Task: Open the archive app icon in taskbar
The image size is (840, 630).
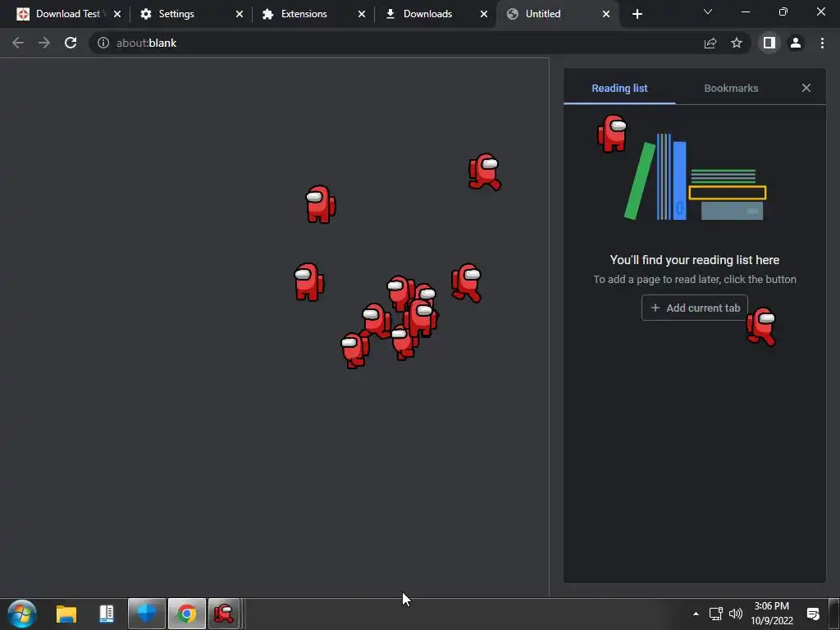Action: [x=107, y=614]
